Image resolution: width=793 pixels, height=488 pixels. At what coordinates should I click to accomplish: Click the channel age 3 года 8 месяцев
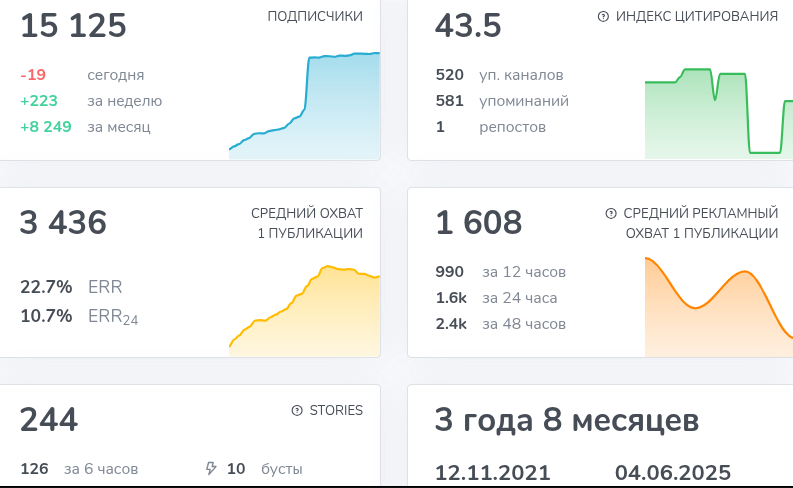point(566,420)
